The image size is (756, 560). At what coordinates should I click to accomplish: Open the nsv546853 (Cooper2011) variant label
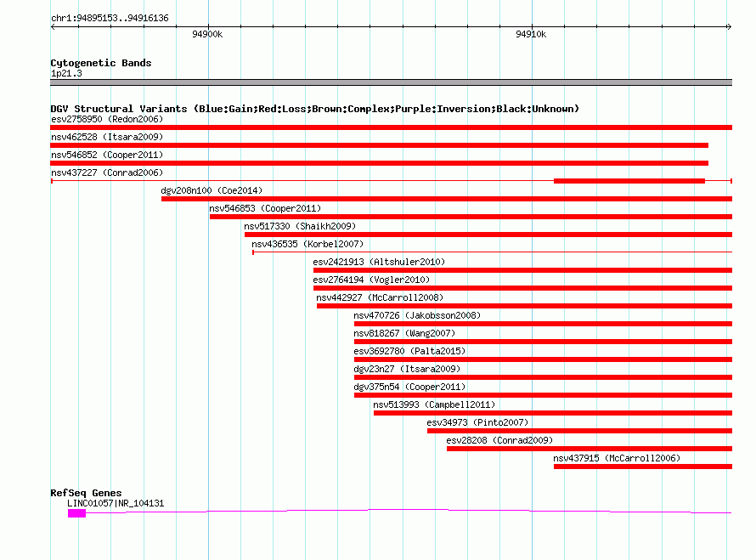[265, 208]
